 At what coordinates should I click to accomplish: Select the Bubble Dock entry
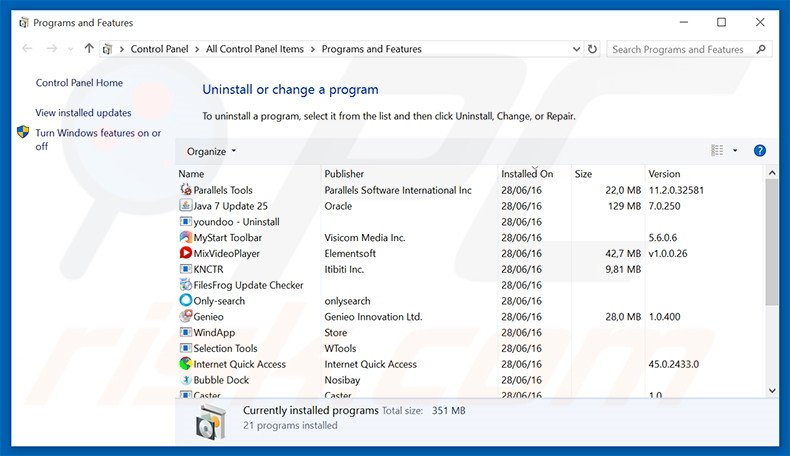coord(221,380)
